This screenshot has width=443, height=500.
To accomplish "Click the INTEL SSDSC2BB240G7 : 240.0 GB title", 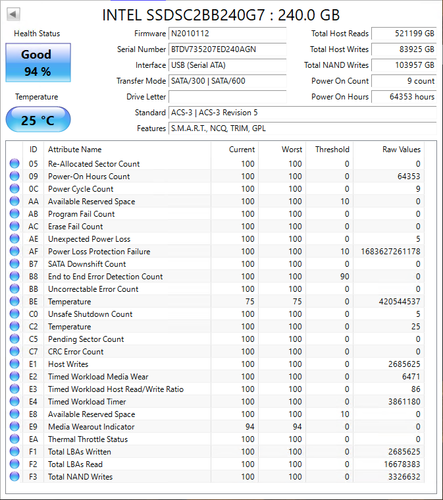I will 221,15.
